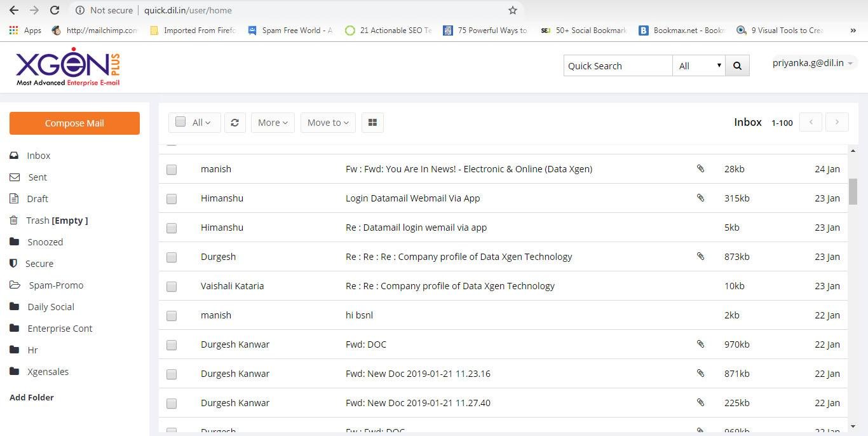Click the XgenPlus logo
Viewport: 868px width, 436px height.
[x=67, y=65]
